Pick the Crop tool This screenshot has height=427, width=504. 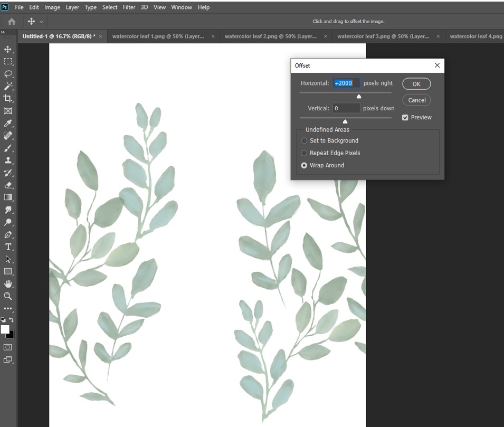[x=8, y=99]
